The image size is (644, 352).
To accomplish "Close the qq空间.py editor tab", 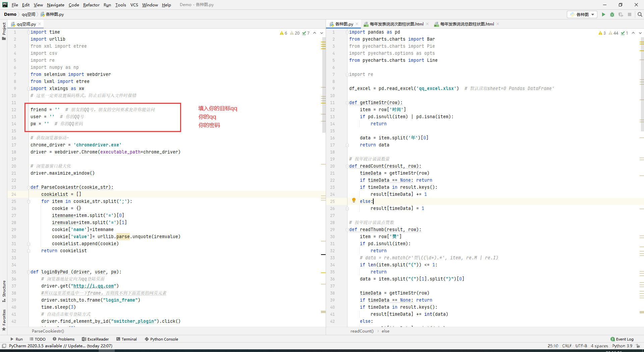I will tap(40, 24).
